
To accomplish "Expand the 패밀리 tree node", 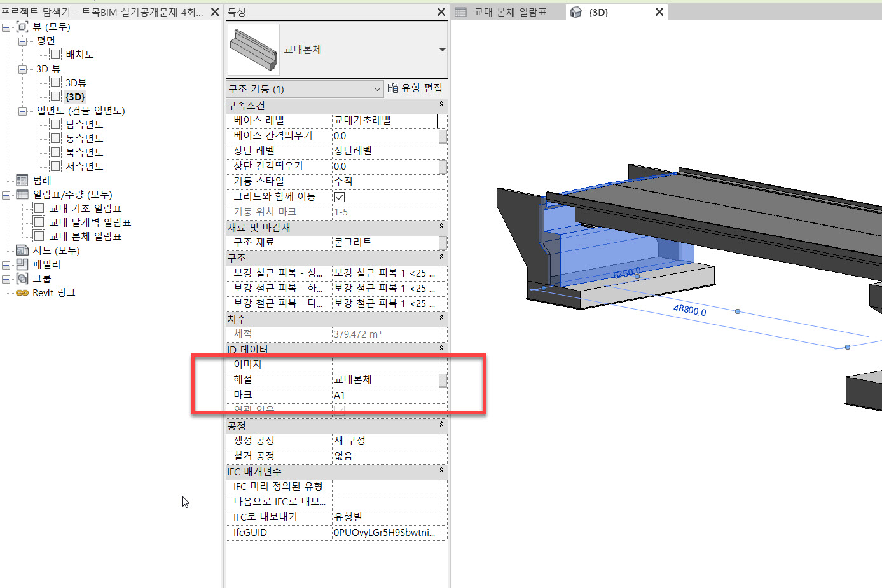I will click(x=6, y=264).
